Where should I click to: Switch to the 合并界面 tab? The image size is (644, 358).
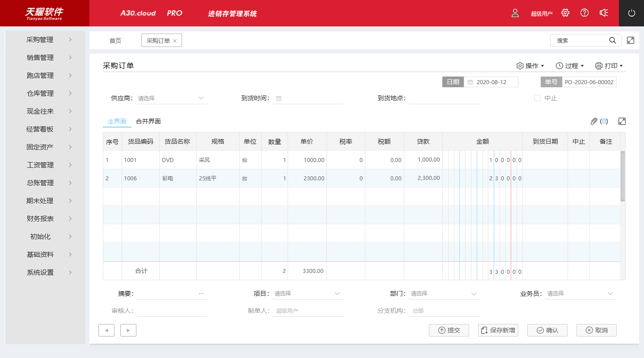[148, 121]
